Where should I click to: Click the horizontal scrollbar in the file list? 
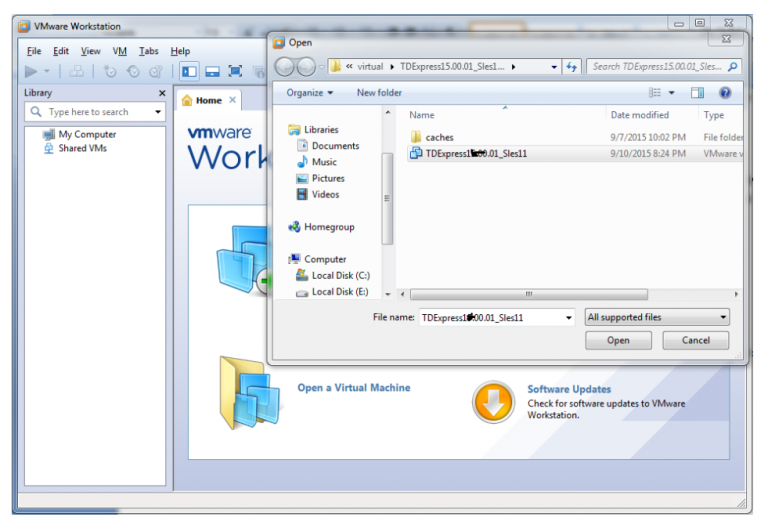pyautogui.click(x=529, y=294)
